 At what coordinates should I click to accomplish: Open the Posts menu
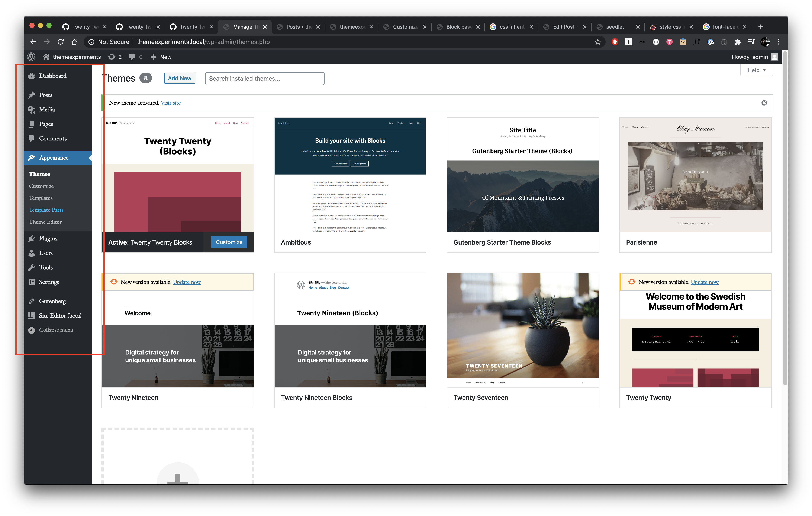click(x=58, y=95)
